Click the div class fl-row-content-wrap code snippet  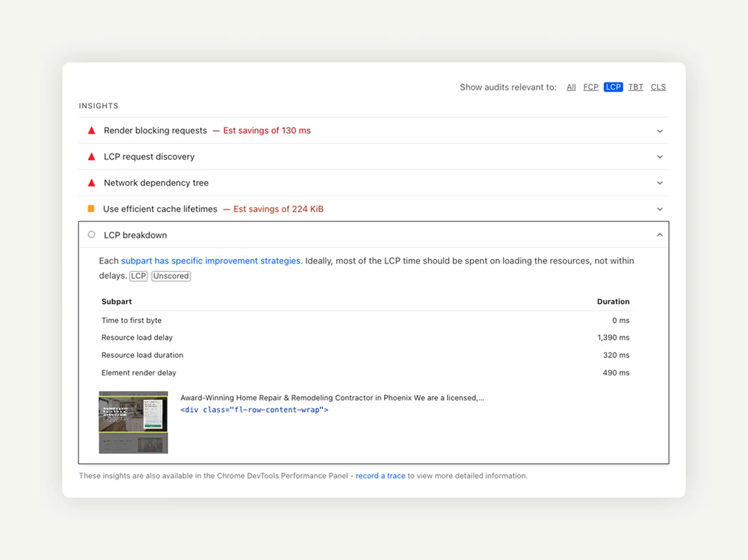254,410
